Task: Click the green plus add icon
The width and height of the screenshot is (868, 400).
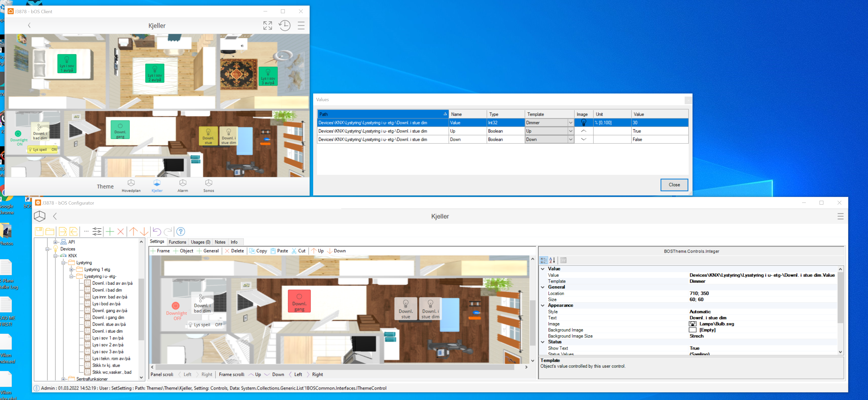Action: click(x=110, y=231)
